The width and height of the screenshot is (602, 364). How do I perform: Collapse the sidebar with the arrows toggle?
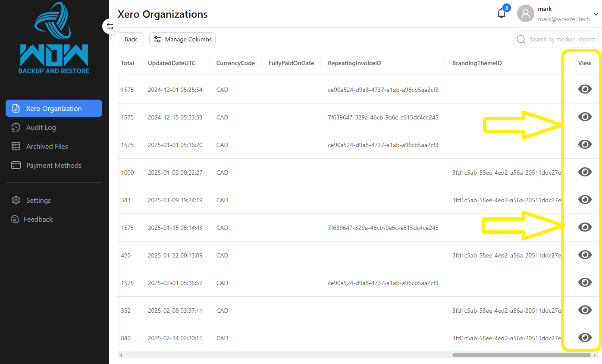[110, 26]
